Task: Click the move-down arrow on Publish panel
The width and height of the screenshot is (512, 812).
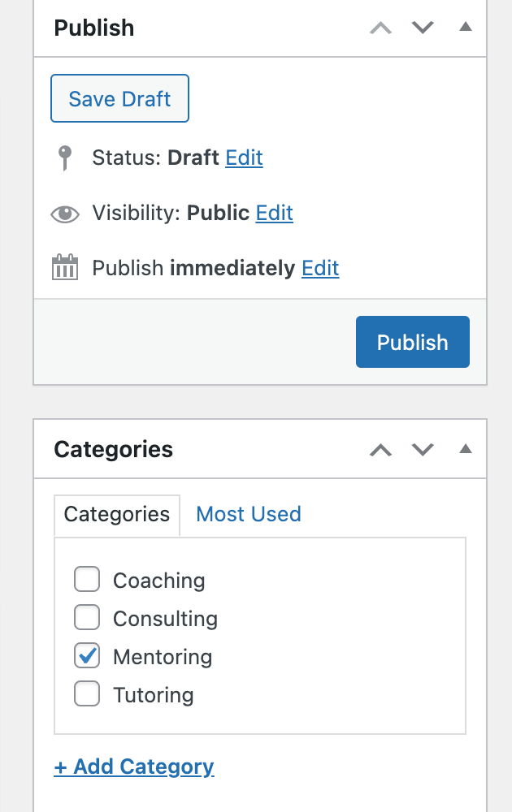Action: tap(422, 27)
